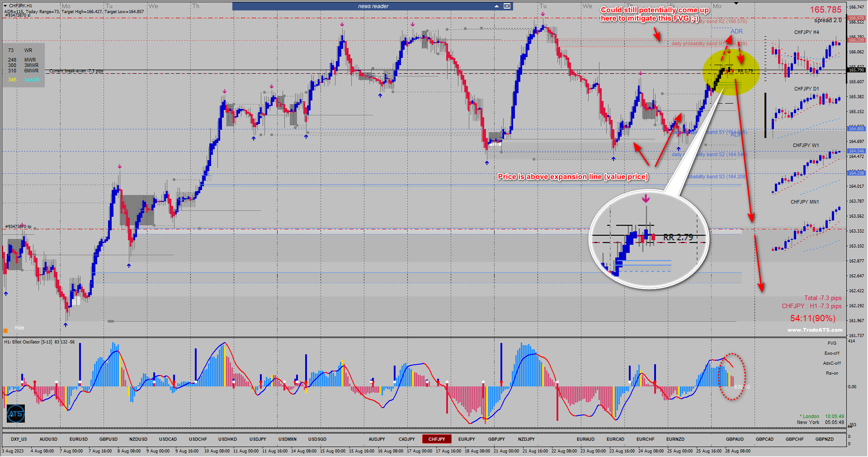Load the GBPCAD symbol
The width and height of the screenshot is (868, 457).
pyautogui.click(x=765, y=439)
